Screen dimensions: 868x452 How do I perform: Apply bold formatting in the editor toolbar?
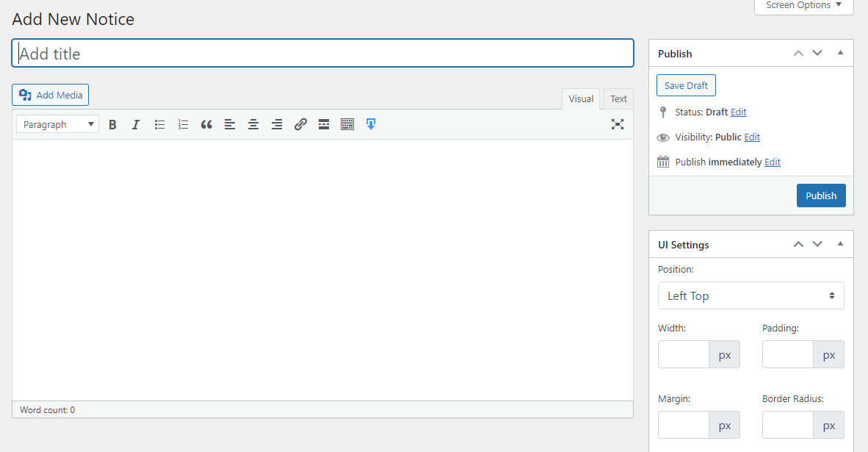click(112, 124)
